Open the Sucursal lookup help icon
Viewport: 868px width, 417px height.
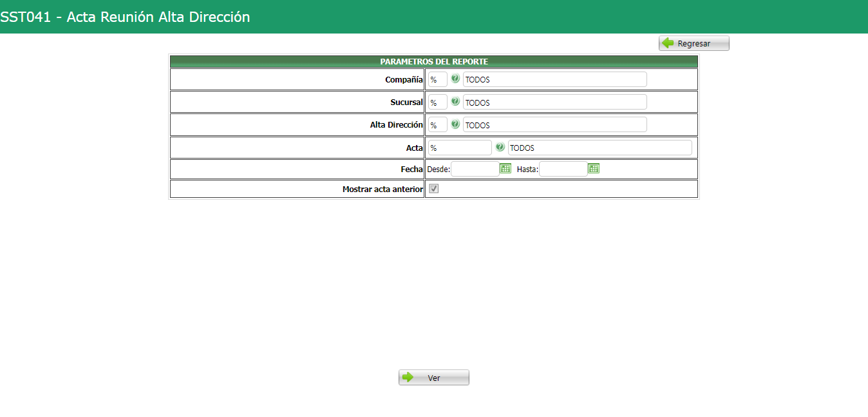tap(455, 101)
